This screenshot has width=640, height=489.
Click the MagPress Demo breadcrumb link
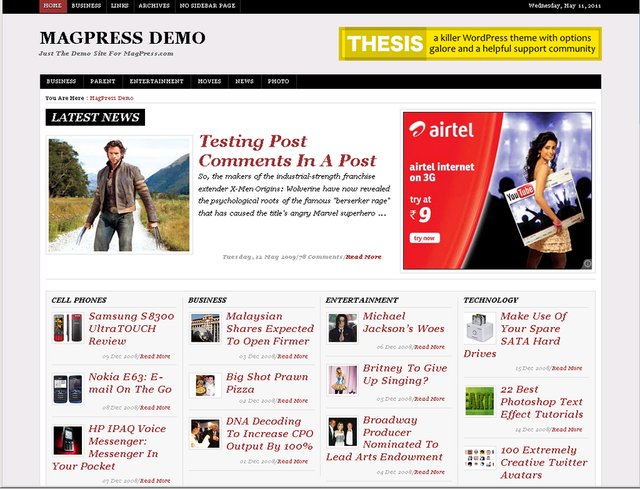coord(111,98)
